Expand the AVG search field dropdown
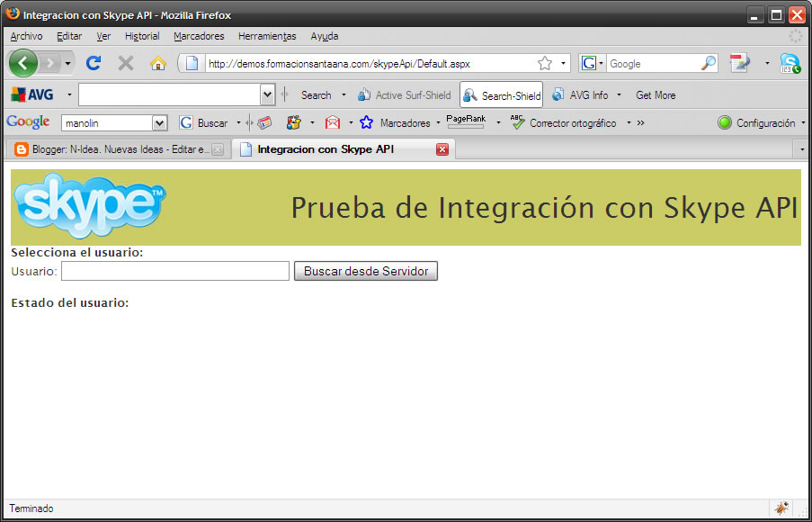812x522 pixels. [x=267, y=94]
